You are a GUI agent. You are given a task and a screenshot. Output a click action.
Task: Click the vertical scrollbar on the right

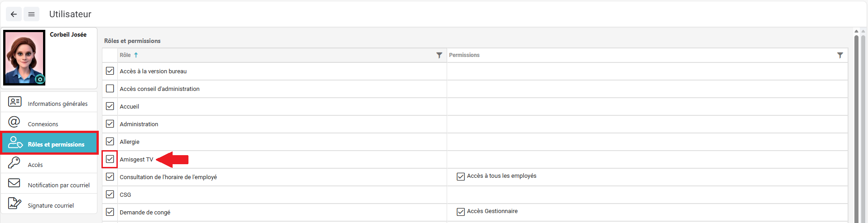tap(856, 127)
